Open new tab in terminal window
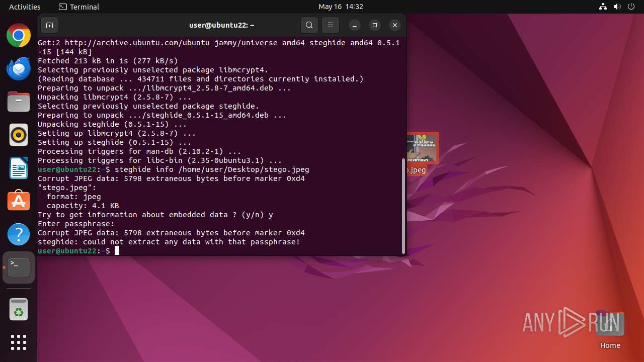 point(49,25)
